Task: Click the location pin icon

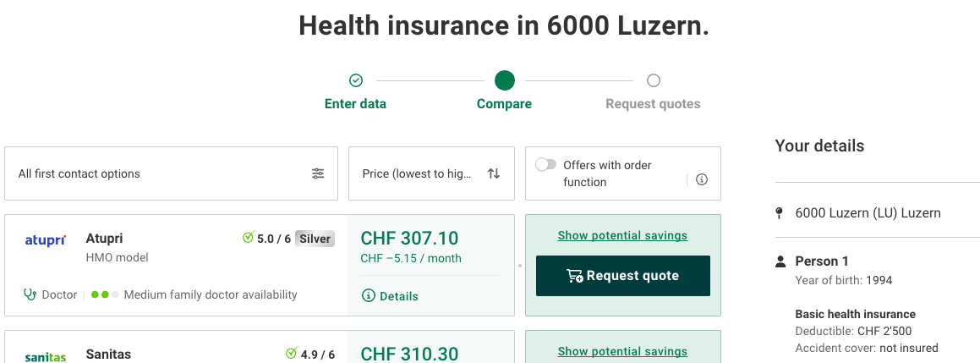Action: coord(780,213)
